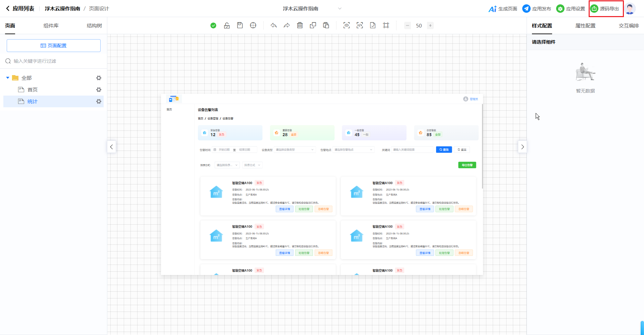
Task: Click the trash delete icon
Action: click(300, 25)
